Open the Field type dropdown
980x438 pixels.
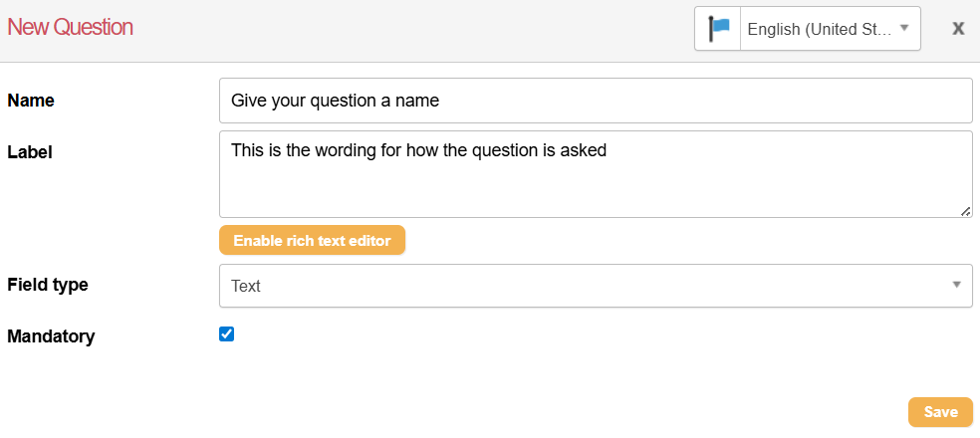[596, 286]
